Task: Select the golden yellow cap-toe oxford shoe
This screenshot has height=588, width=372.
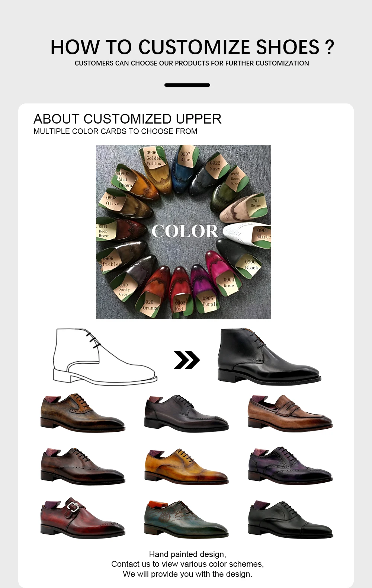Action: click(186, 467)
